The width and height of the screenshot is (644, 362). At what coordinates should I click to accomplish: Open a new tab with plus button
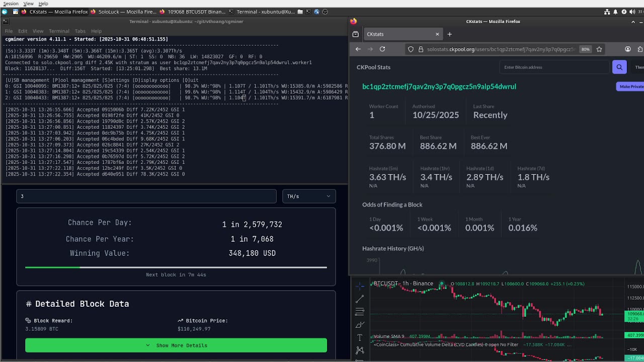pyautogui.click(x=450, y=34)
